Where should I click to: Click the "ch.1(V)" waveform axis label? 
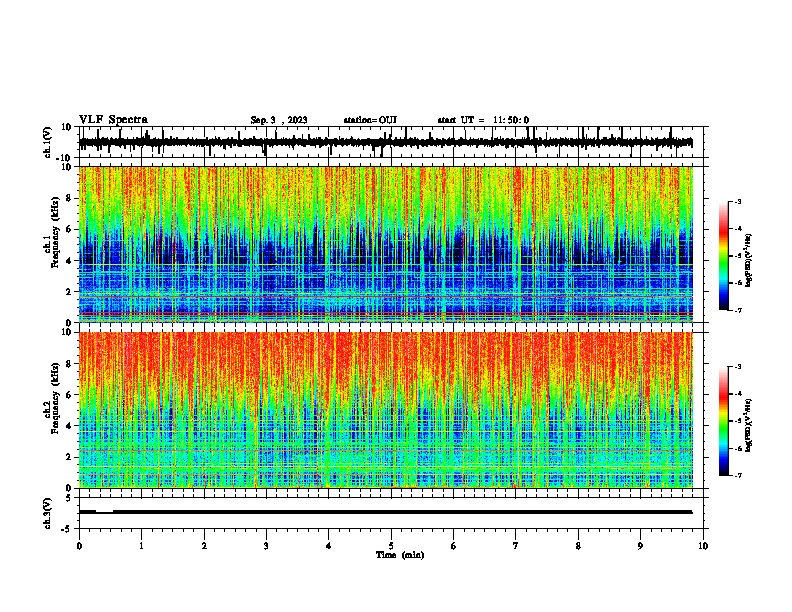[x=48, y=142]
